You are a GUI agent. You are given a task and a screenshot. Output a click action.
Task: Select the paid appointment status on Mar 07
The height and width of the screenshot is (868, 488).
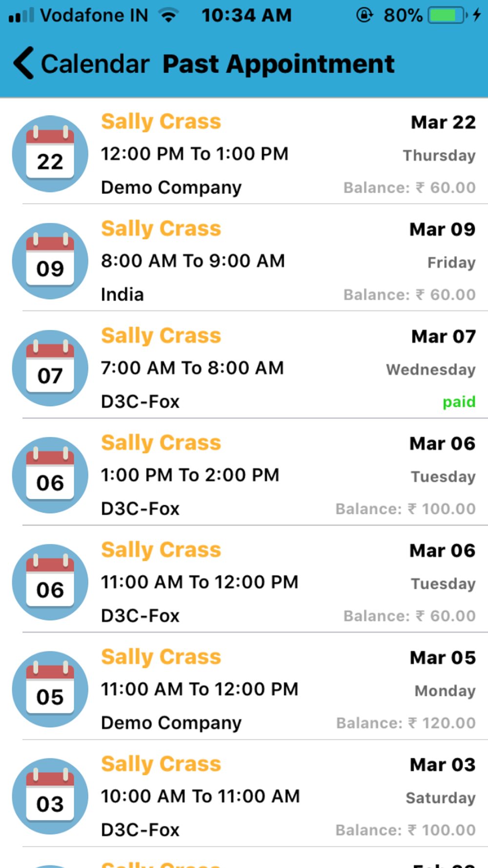coord(459,402)
